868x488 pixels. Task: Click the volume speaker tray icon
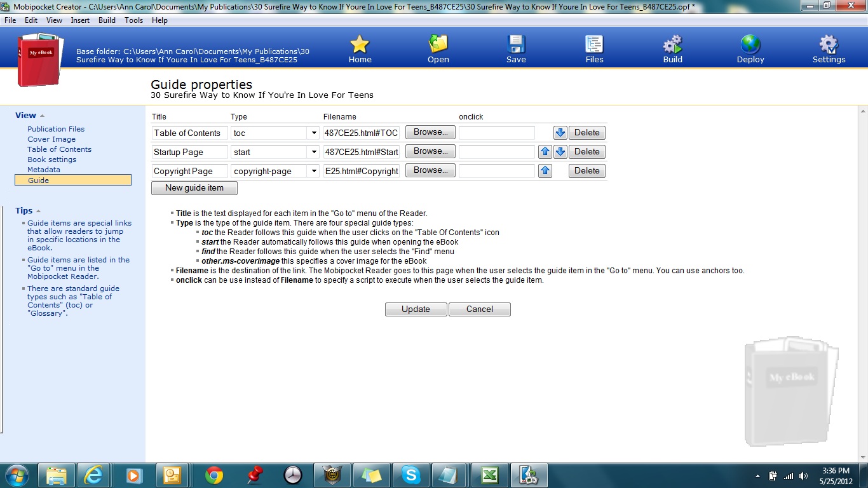804,476
